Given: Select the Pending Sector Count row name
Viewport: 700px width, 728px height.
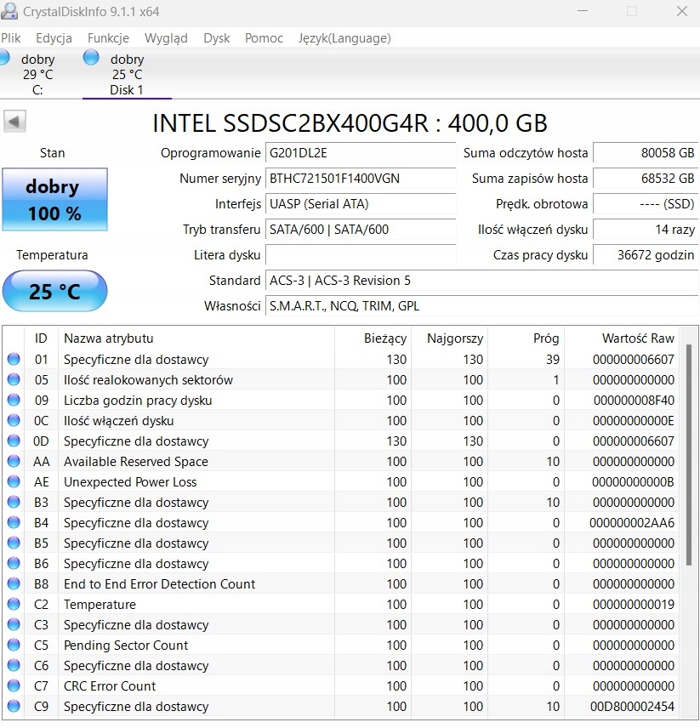Looking at the screenshot, I should pos(126,646).
